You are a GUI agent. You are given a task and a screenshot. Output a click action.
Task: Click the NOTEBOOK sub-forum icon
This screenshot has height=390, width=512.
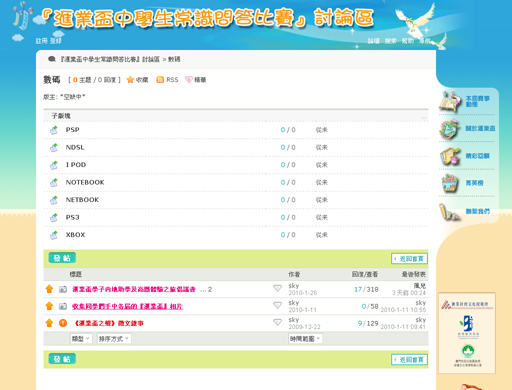(54, 182)
